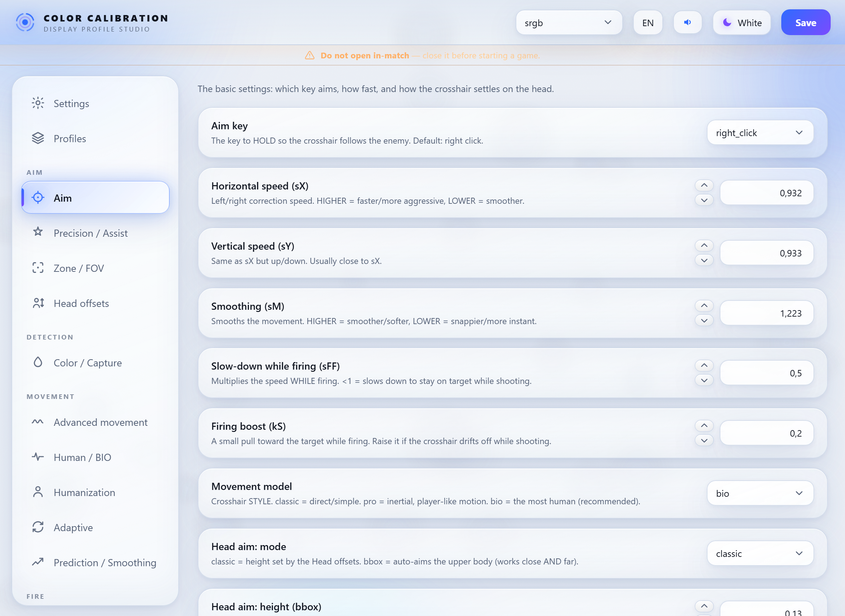
Task: Click the Advanced movement wave icon
Action: click(x=38, y=422)
